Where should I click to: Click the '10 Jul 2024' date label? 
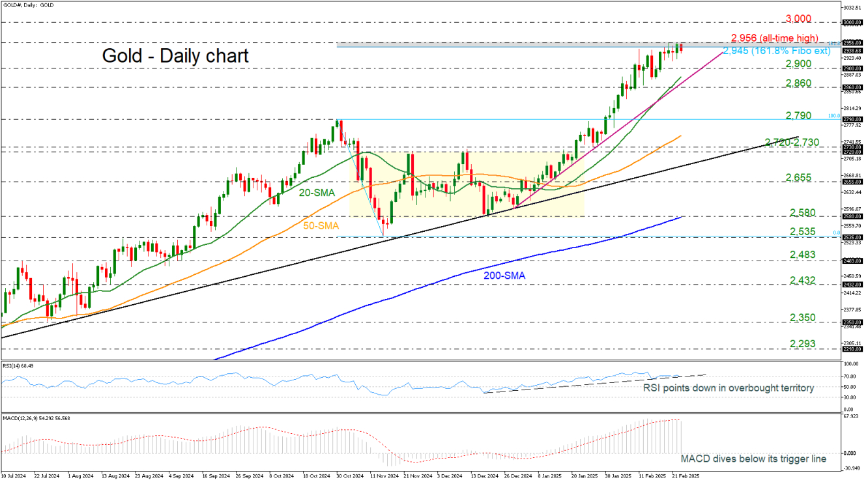14,476
